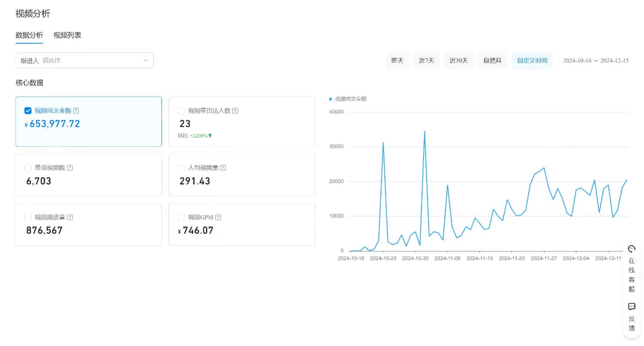The image size is (644, 346).
Task: Open the date range 2024-10-16 ~ 2024-12-15 picker
Action: (x=595, y=60)
